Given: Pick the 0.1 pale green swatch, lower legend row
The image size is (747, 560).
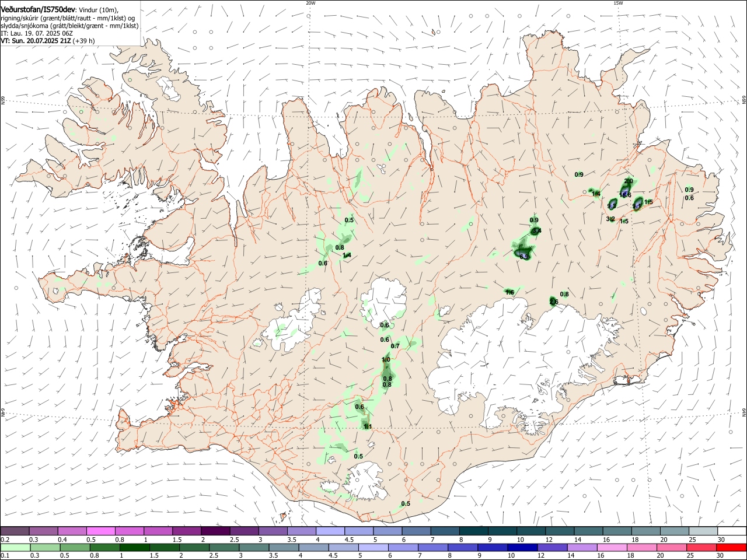Looking at the screenshot, I should coord(15,547).
